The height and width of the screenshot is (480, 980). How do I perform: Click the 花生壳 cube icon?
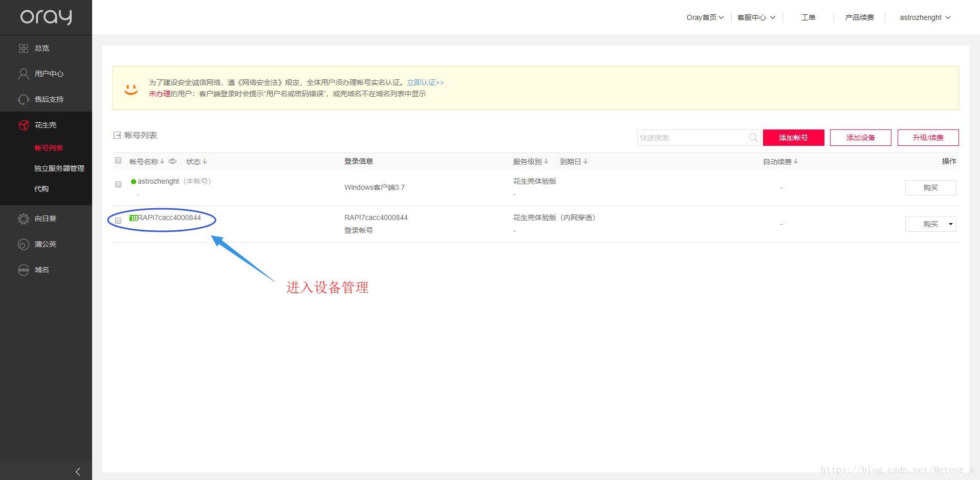(24, 125)
